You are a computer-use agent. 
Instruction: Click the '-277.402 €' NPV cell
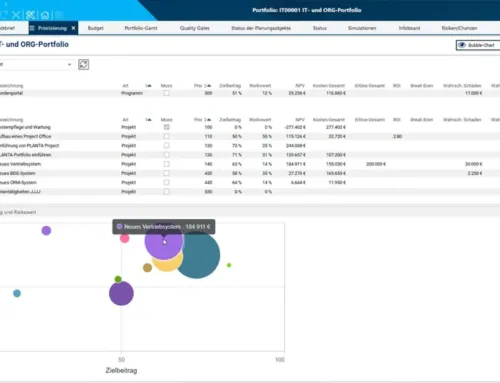pos(294,127)
